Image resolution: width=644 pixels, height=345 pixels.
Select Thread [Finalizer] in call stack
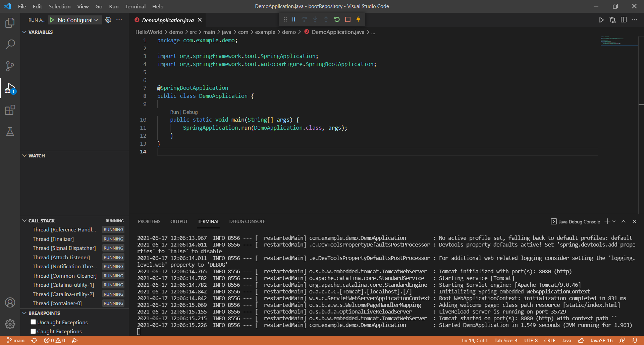pos(74,239)
